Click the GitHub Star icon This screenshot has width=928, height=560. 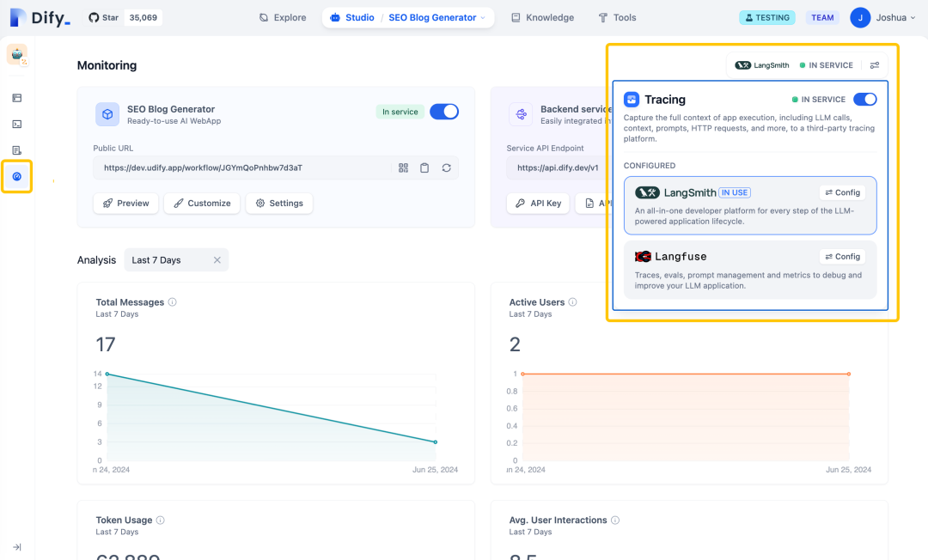coord(92,16)
